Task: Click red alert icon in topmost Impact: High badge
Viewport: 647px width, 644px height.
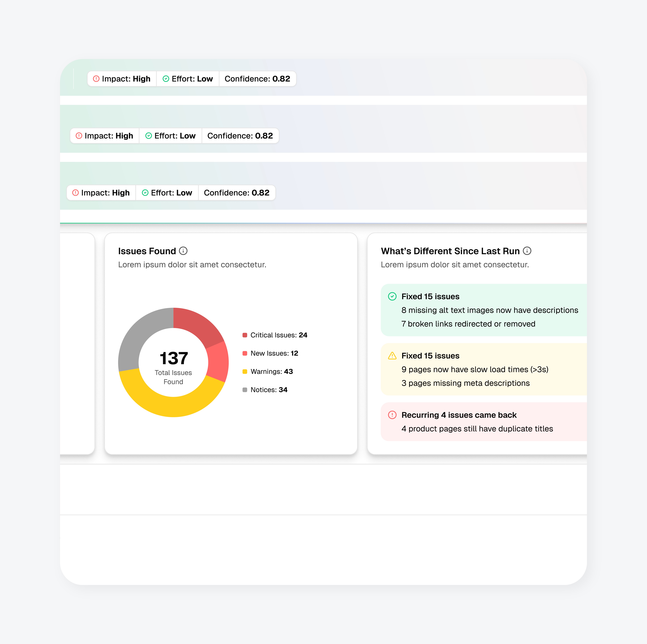Action: click(x=96, y=79)
